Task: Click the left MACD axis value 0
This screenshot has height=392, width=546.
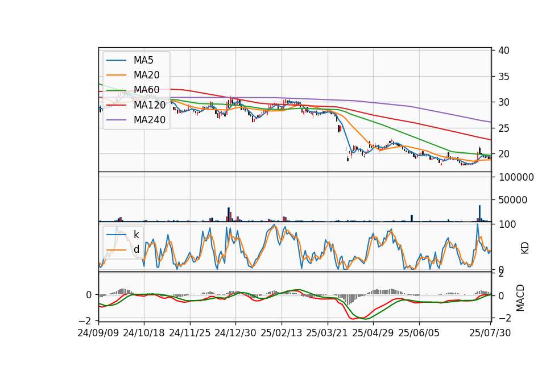Action: click(89, 295)
